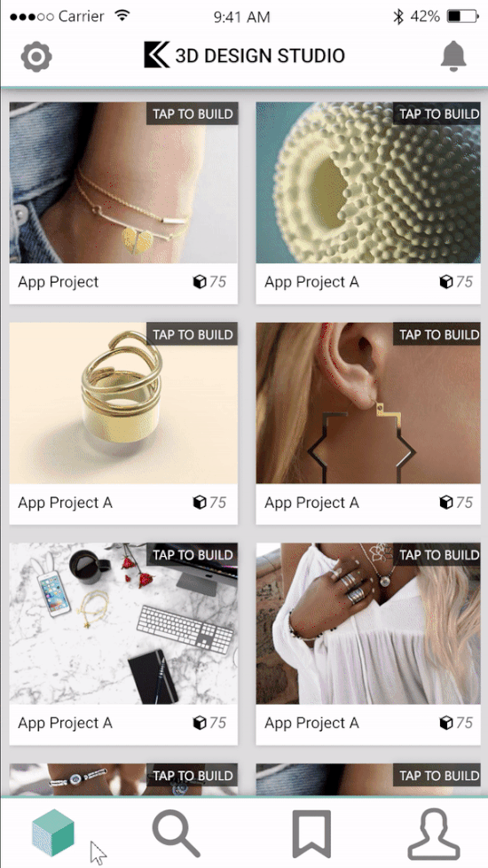Tap TAP TO BUILD on earring card

pyautogui.click(x=437, y=334)
